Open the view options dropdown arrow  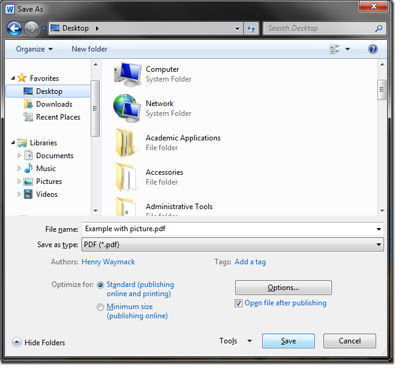[x=348, y=49]
